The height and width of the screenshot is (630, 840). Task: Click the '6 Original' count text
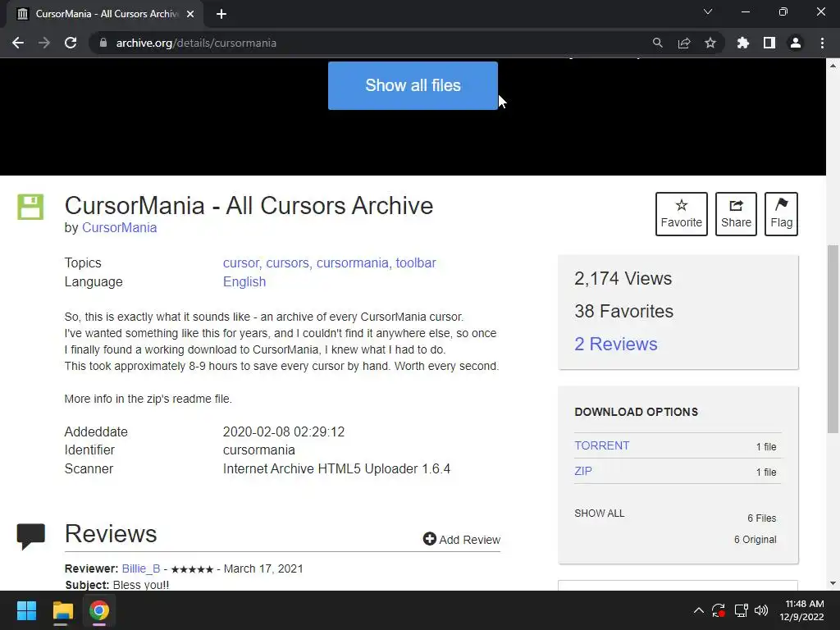click(756, 540)
